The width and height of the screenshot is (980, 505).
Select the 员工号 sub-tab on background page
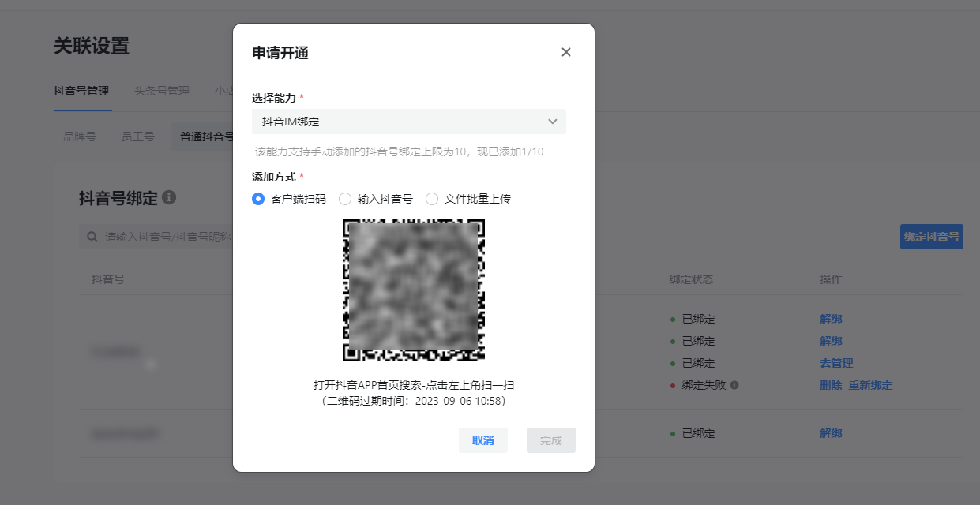[137, 137]
